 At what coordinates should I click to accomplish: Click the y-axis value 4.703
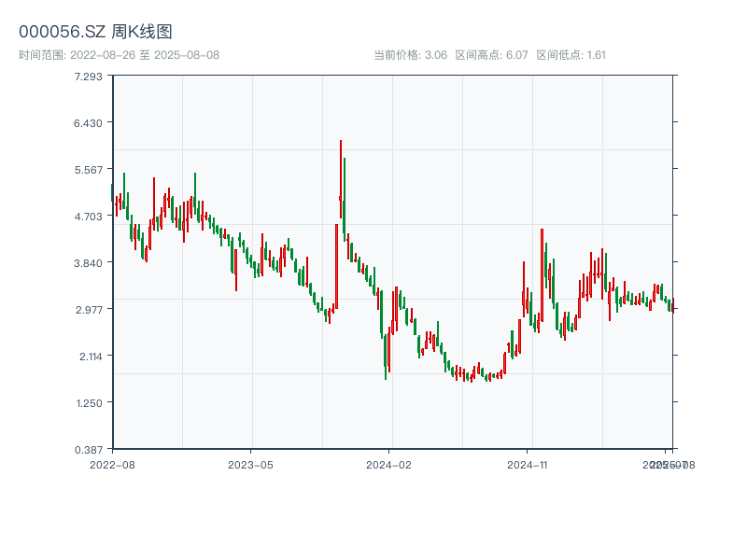point(88,217)
